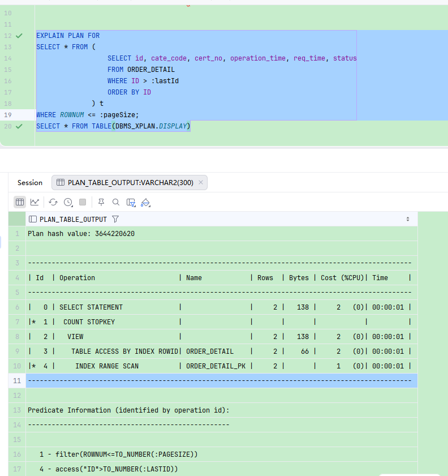Pin the current result tab
Image resolution: width=448 pixels, height=476 pixels.
101,202
